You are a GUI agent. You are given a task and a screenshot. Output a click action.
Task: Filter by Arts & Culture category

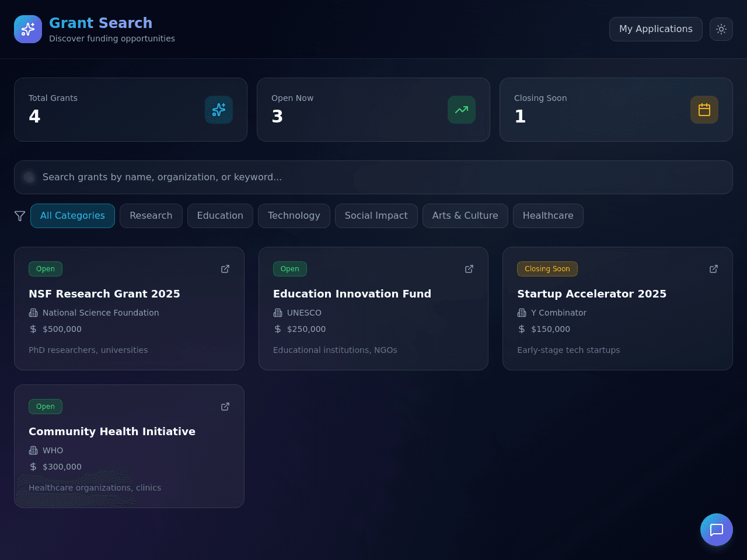coord(465,216)
